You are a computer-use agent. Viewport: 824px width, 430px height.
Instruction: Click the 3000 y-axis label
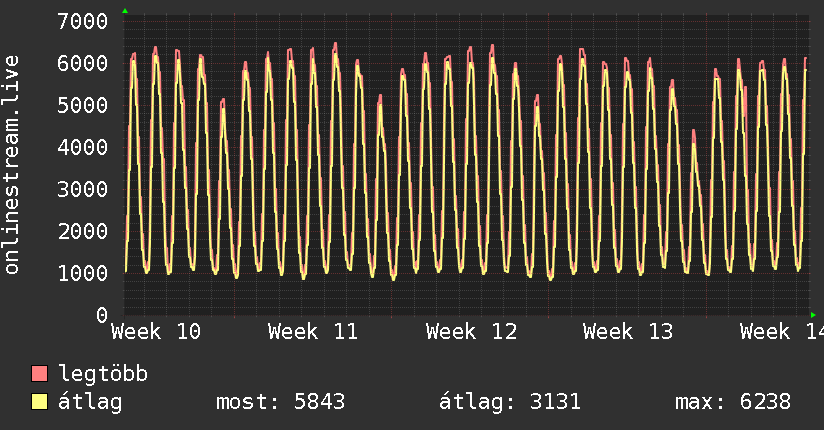coord(83,189)
